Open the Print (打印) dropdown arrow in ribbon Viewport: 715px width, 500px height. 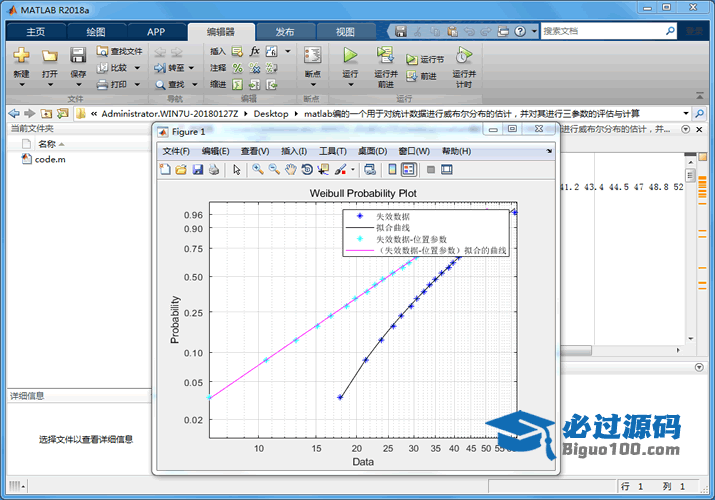click(x=137, y=84)
